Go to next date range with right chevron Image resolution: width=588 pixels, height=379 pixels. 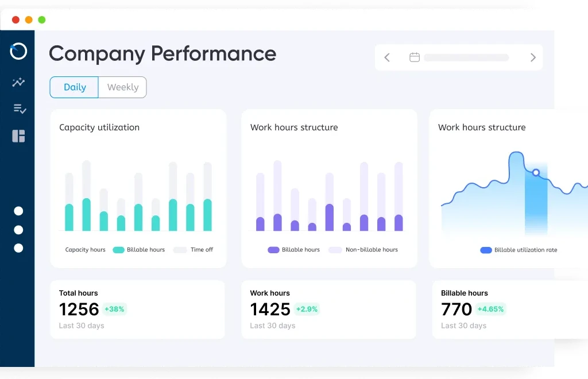(x=533, y=57)
